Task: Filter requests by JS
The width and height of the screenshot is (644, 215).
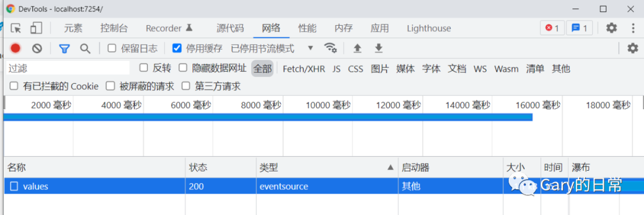Action: (x=336, y=69)
